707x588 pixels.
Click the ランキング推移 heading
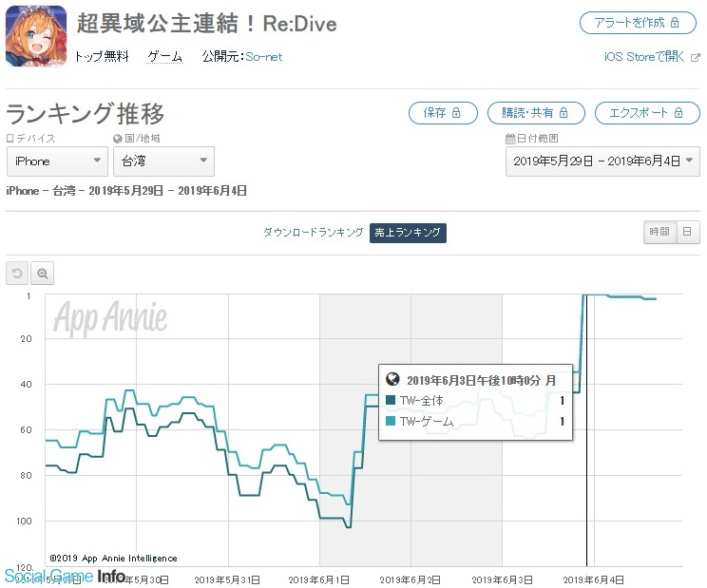[x=86, y=113]
